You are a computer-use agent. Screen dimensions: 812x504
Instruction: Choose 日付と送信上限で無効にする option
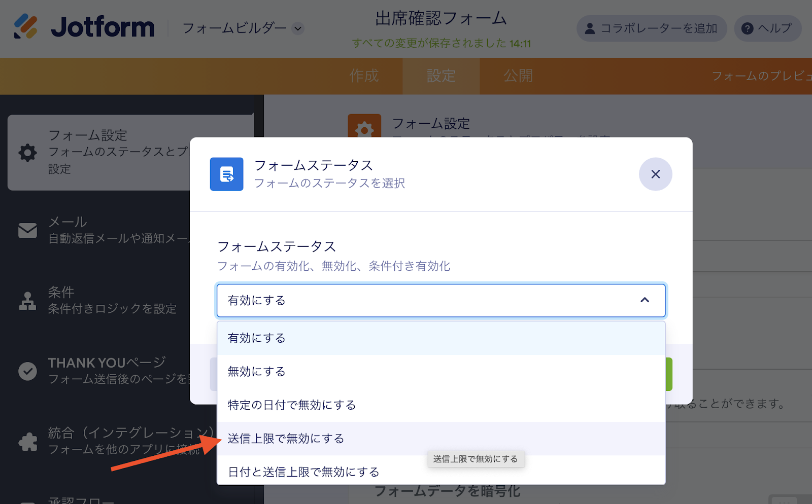[x=441, y=471]
